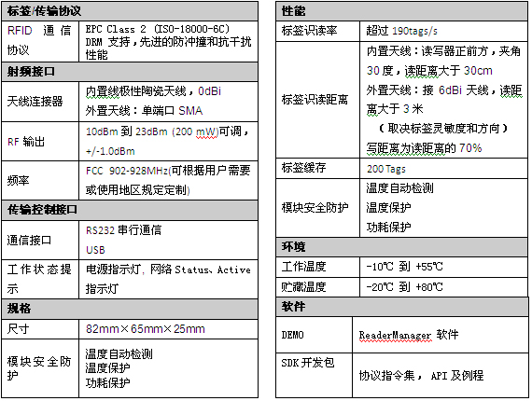Click the '超过 190tags/s' value
Image resolution: width=532 pixels, height=401 pixels.
pyautogui.click(x=401, y=31)
